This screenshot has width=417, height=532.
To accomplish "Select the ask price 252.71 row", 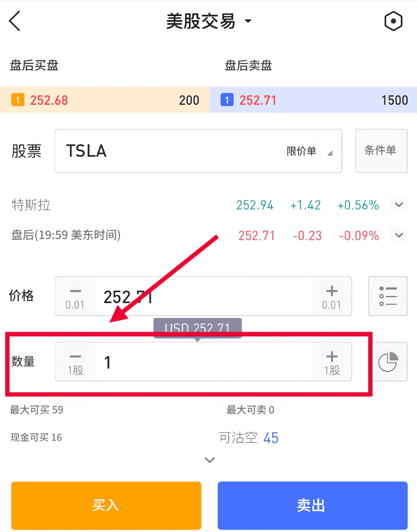I will click(x=313, y=100).
